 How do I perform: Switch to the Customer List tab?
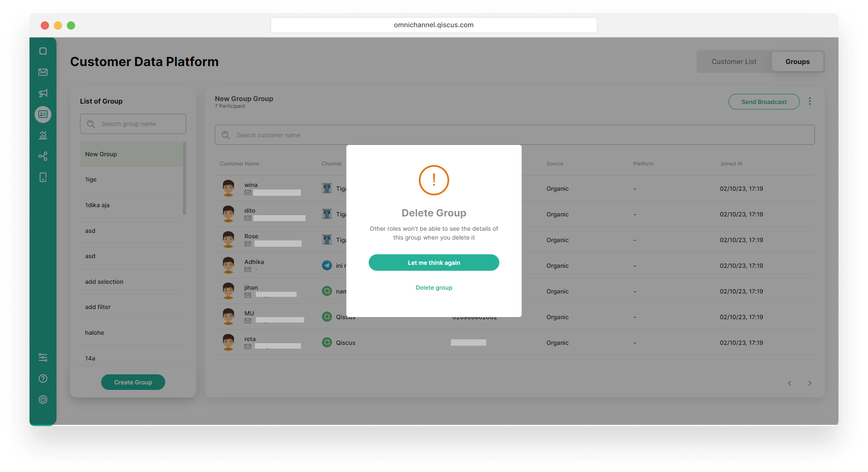click(734, 62)
